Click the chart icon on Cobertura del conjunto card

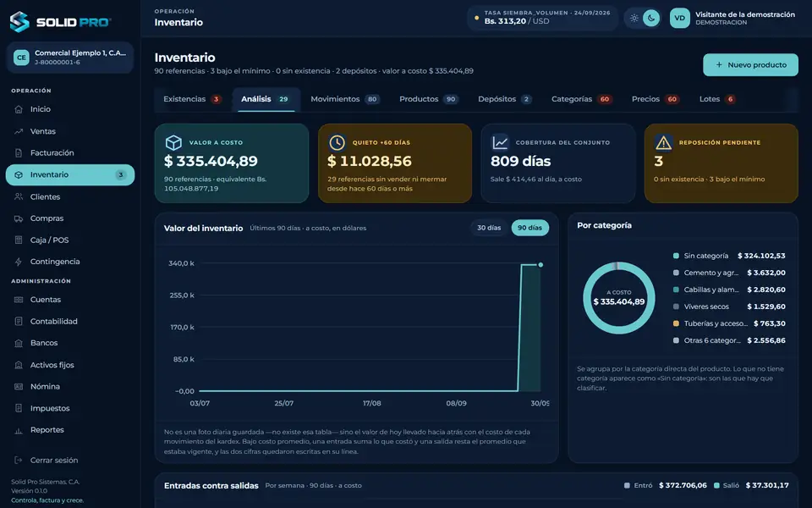point(500,142)
